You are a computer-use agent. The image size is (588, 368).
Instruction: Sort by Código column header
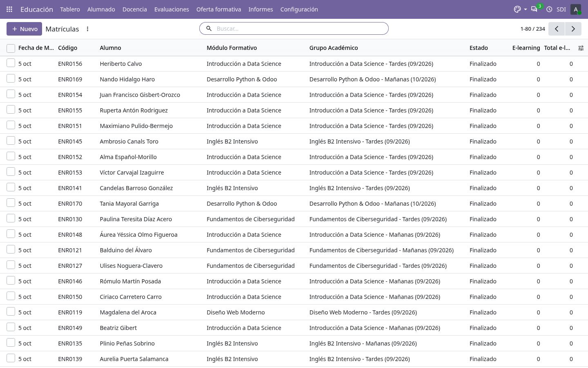tap(68, 48)
